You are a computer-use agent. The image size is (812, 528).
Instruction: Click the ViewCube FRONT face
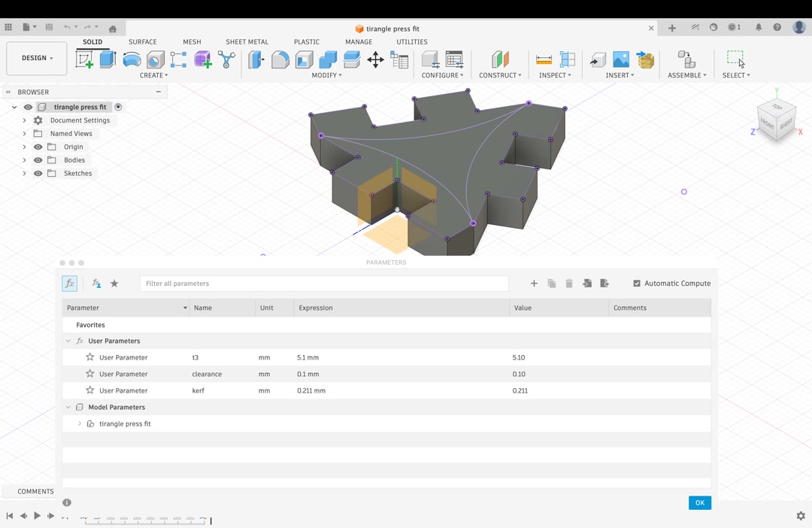click(x=767, y=124)
